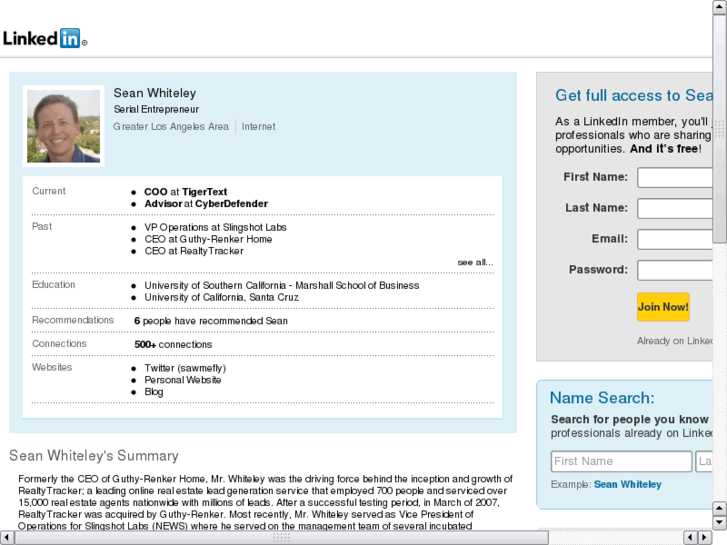Image resolution: width=727 pixels, height=545 pixels.
Task: Open the Personal Website link
Action: pos(183,380)
